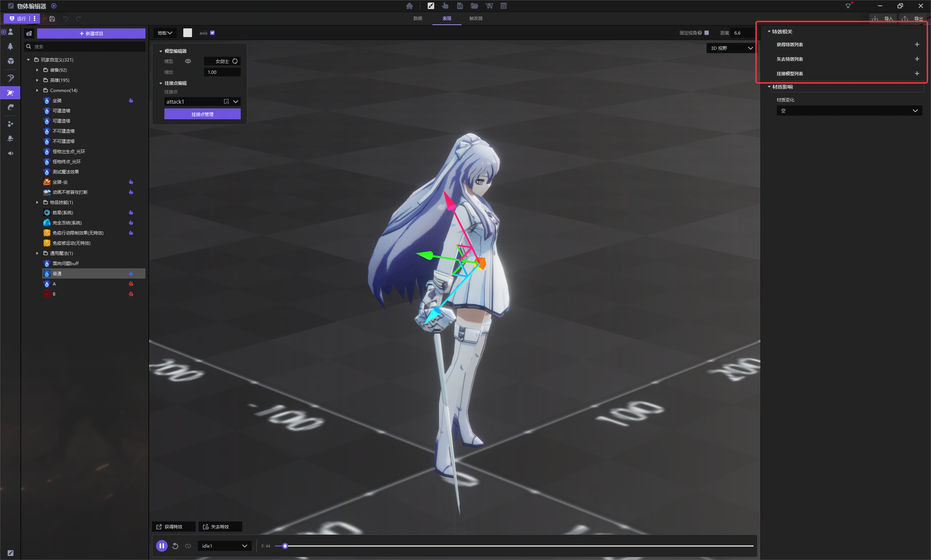Image resolution: width=931 pixels, height=560 pixels.
Task: Switch to the 触发器 tab
Action: [x=475, y=18]
